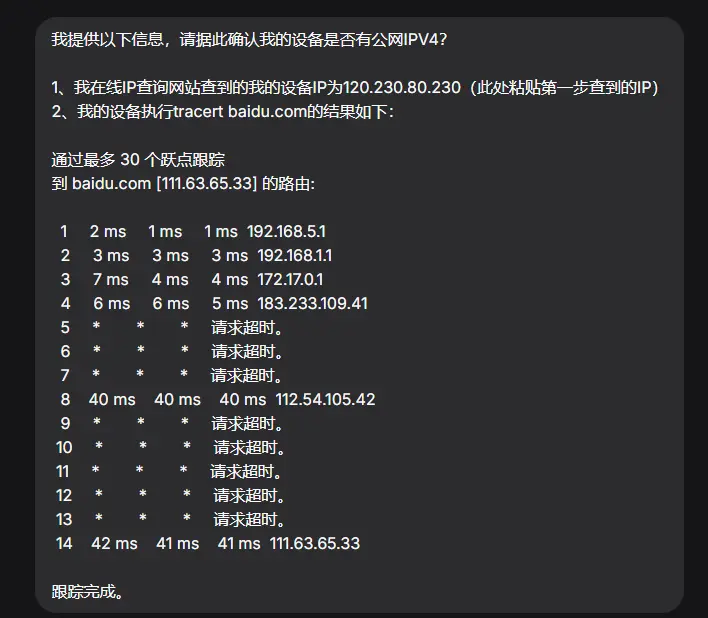Click final hop 14 address 111.63.65.33
Image resolution: width=708 pixels, height=618 pixels.
[315, 543]
